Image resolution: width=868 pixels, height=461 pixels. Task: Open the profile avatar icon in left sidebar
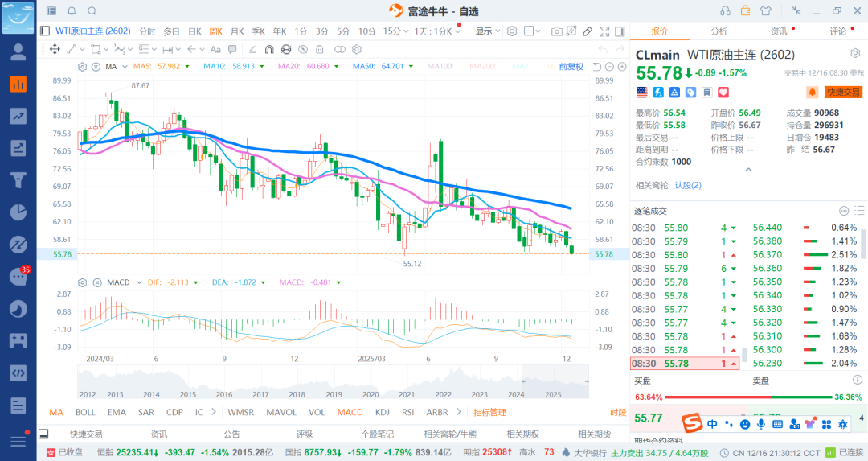[x=18, y=52]
